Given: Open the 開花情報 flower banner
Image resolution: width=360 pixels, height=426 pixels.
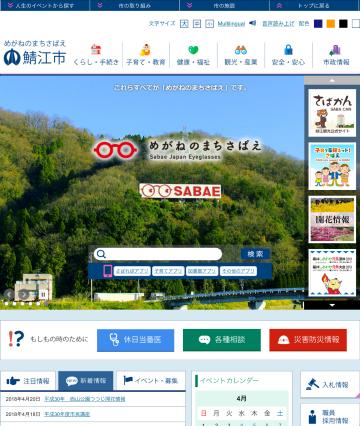Looking at the screenshot, I should click(332, 219).
